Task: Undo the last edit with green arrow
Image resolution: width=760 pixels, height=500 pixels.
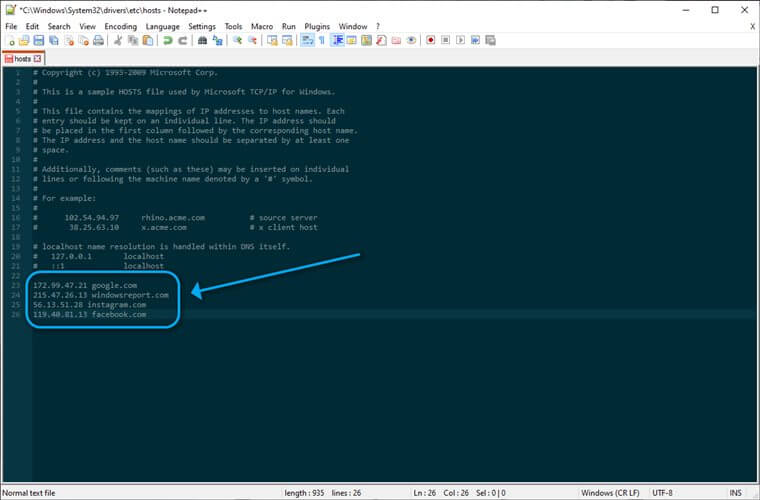Action: (x=168, y=41)
